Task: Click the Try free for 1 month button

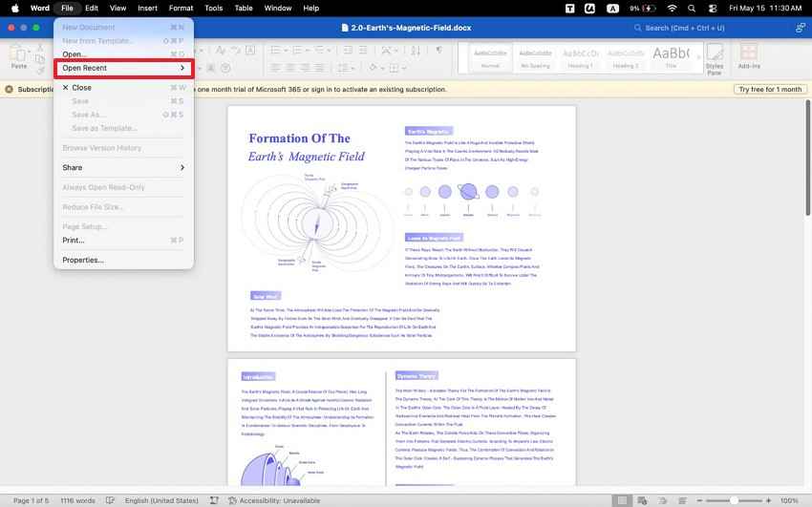Action: pyautogui.click(x=770, y=90)
